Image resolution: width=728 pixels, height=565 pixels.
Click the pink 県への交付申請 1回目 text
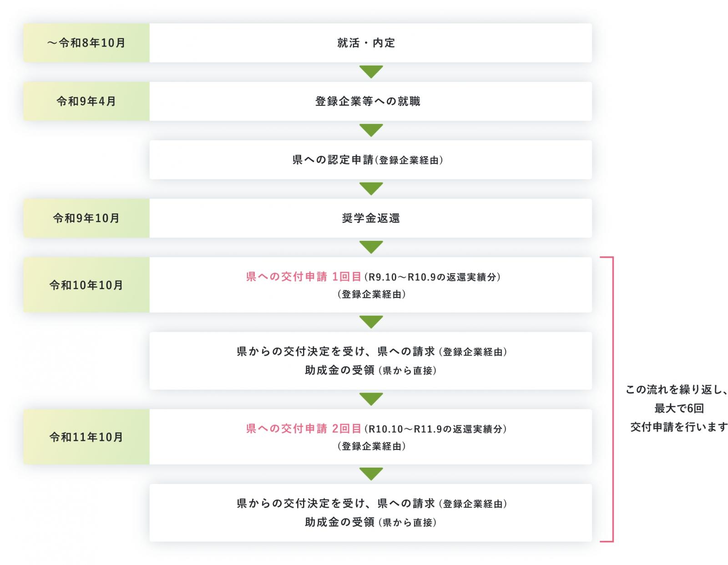pyautogui.click(x=303, y=276)
